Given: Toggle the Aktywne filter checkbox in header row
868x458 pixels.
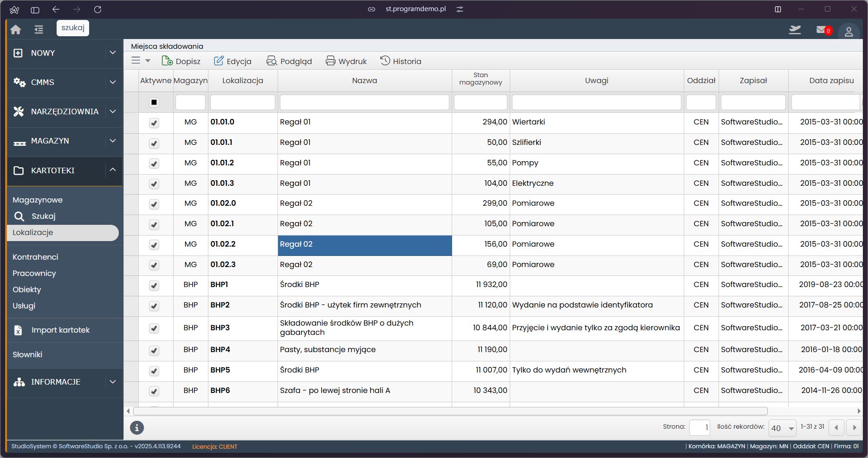Looking at the screenshot, I should [154, 102].
